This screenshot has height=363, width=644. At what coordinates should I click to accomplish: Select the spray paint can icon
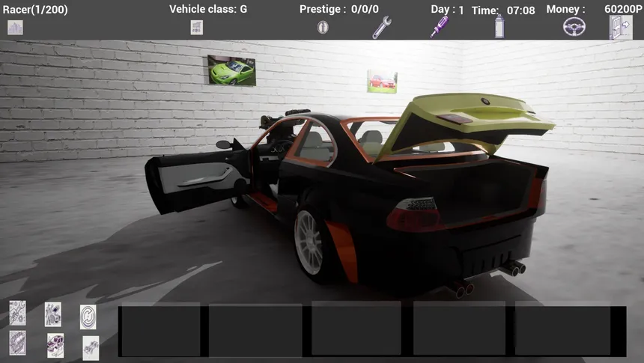click(x=499, y=27)
